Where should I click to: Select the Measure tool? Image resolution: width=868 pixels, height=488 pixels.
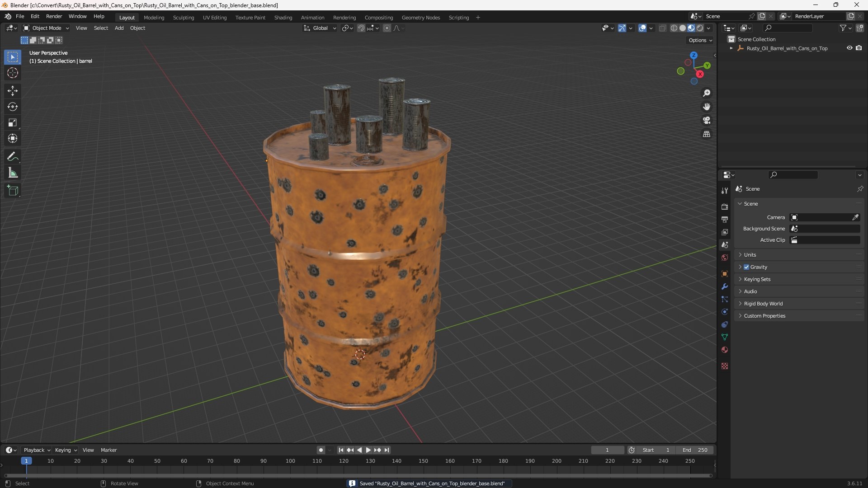coord(13,173)
